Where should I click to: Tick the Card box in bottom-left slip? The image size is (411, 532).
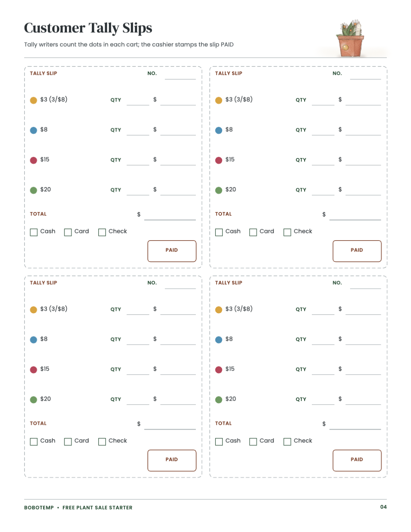click(x=68, y=442)
